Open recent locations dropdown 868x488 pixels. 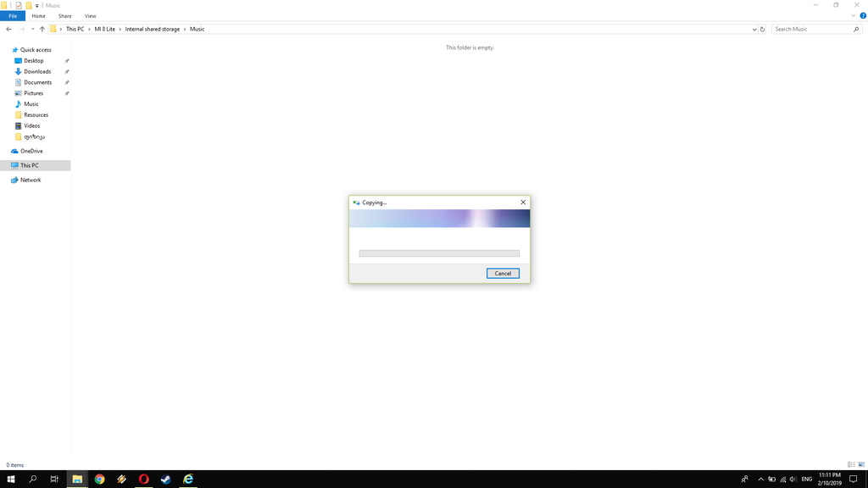pos(33,30)
